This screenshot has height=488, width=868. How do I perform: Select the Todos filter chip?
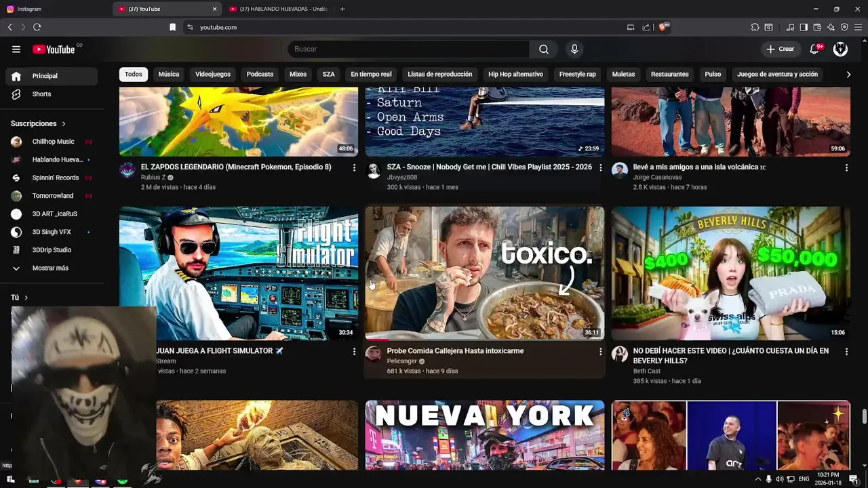[x=134, y=75]
